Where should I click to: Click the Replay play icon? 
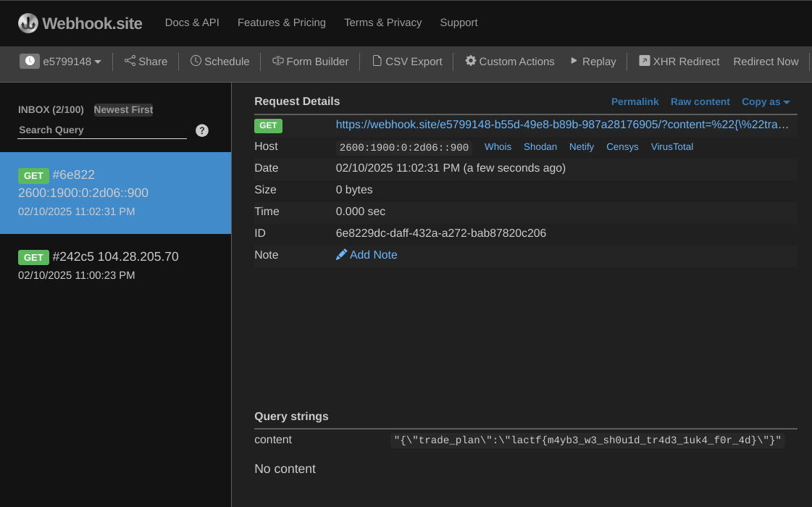click(574, 61)
